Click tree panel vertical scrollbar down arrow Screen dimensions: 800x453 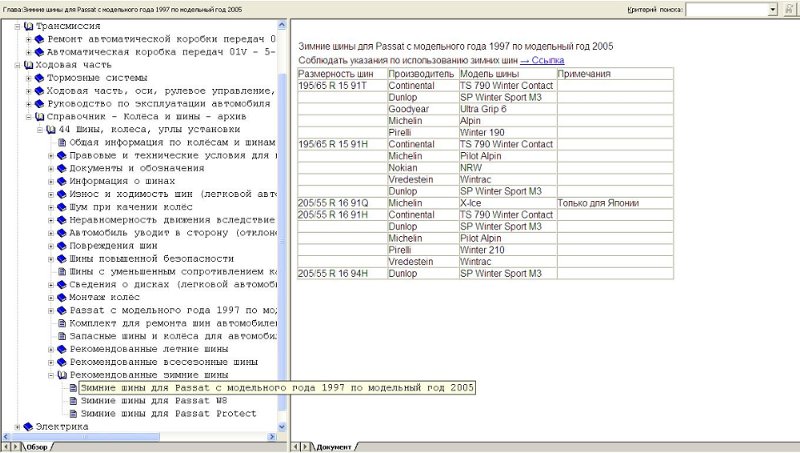[282, 426]
